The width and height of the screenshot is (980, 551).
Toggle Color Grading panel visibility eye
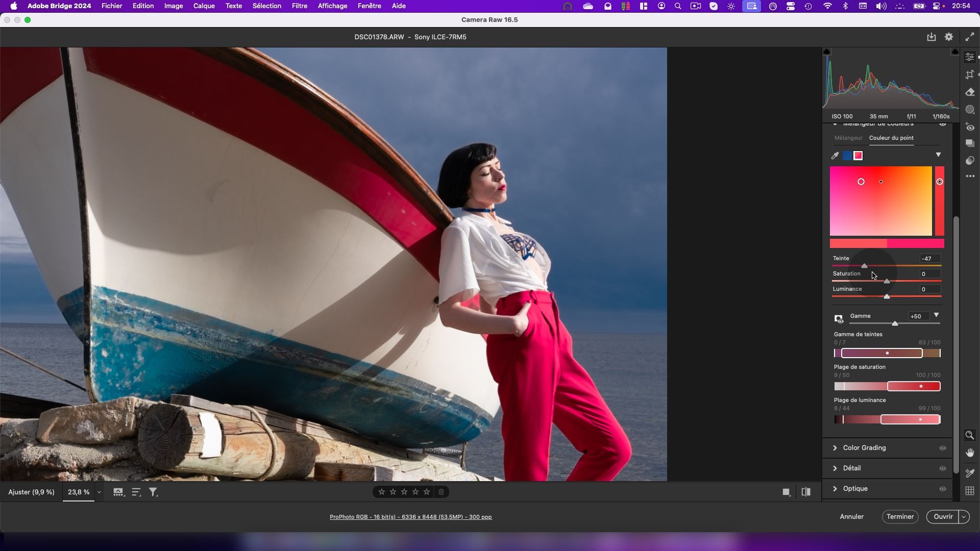[943, 448]
